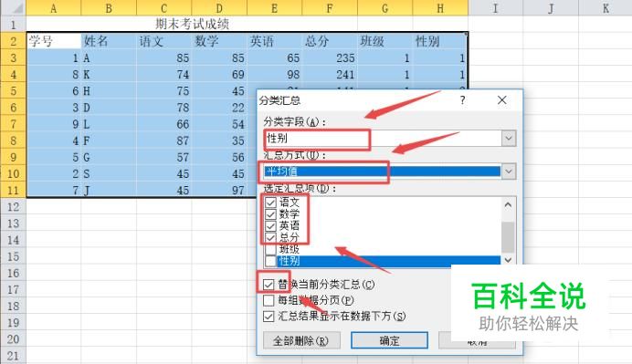The width and height of the screenshot is (632, 364).
Task: Open the 汇总方式 dropdown arrow
Action: [509, 172]
